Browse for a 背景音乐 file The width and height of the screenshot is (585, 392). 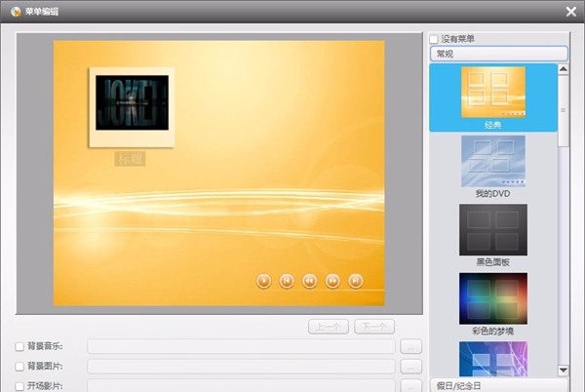click(410, 346)
